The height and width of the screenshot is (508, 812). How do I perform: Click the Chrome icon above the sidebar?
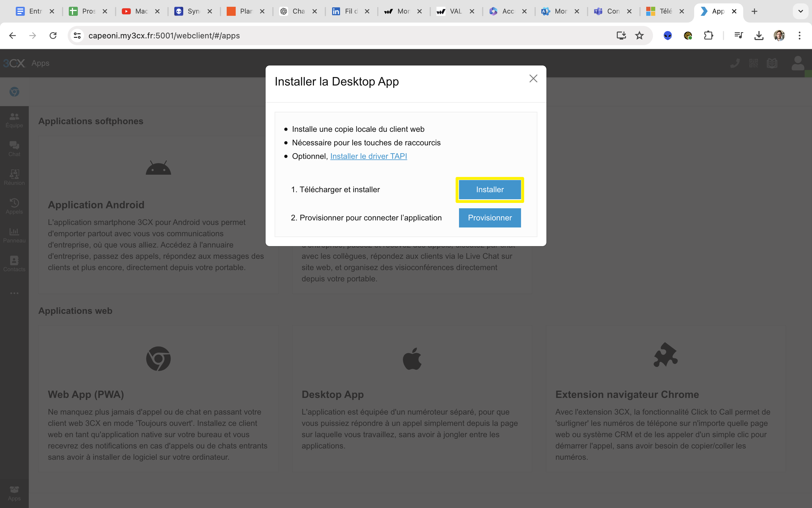[14, 92]
